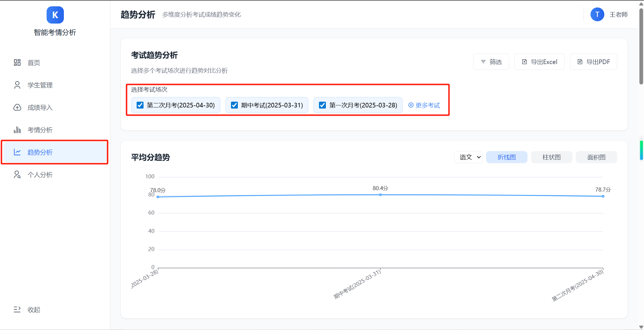
Task: Open 考情分析 bar chart analysis icon
Action: coord(17,130)
